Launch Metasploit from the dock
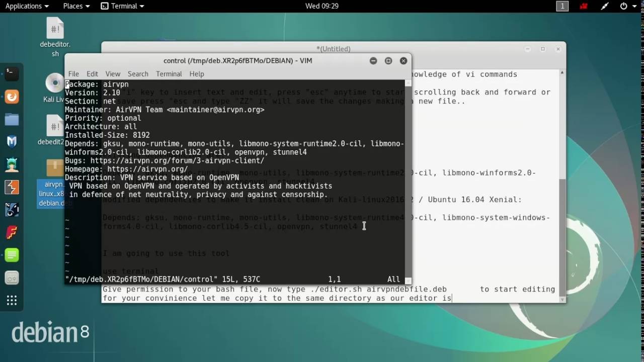The height and width of the screenshot is (362, 644). click(12, 142)
